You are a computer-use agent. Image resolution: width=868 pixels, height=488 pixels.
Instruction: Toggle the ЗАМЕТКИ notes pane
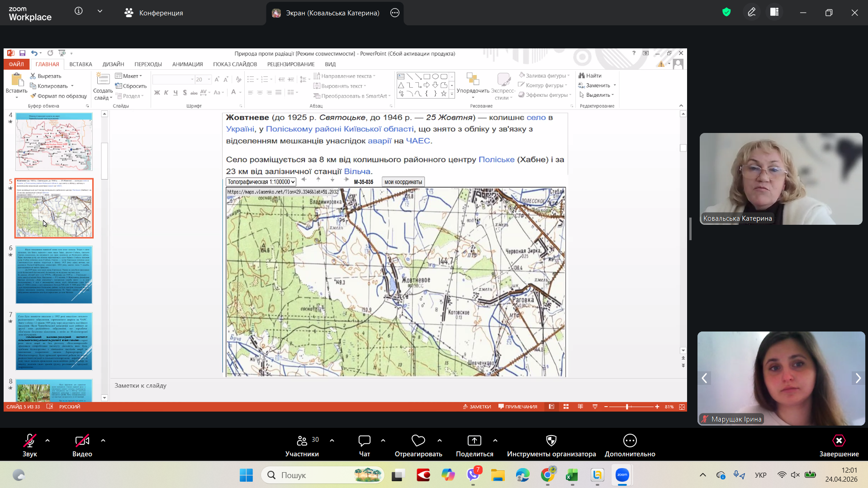click(x=477, y=407)
